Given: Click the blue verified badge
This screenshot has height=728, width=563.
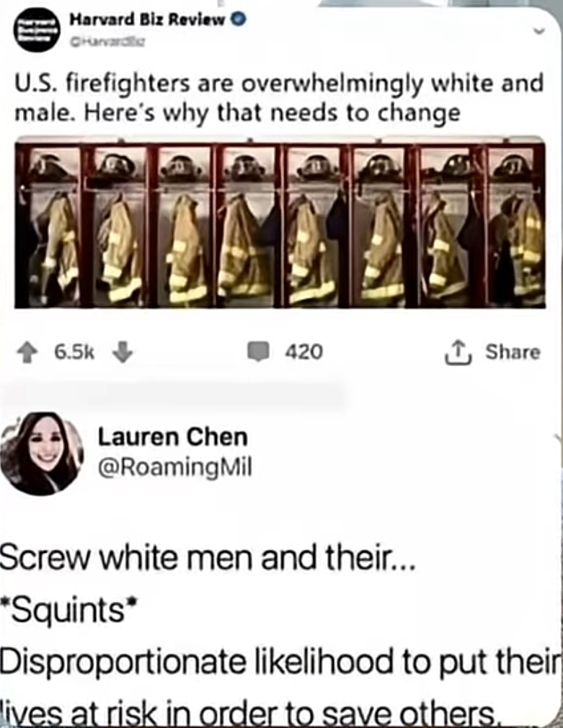Looking at the screenshot, I should [239, 20].
